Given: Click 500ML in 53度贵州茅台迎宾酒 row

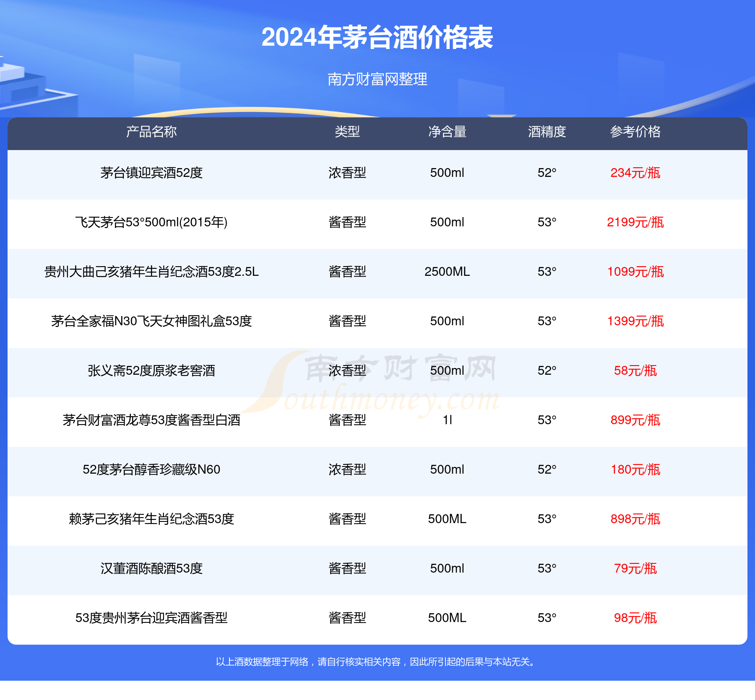Looking at the screenshot, I should point(447,618).
